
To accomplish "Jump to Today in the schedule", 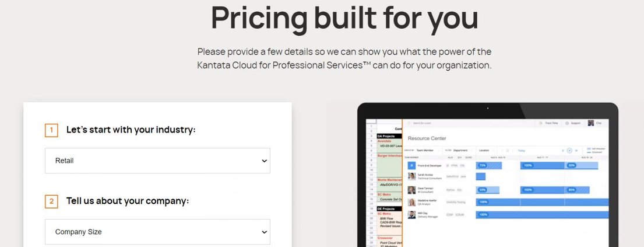I will [522, 150].
